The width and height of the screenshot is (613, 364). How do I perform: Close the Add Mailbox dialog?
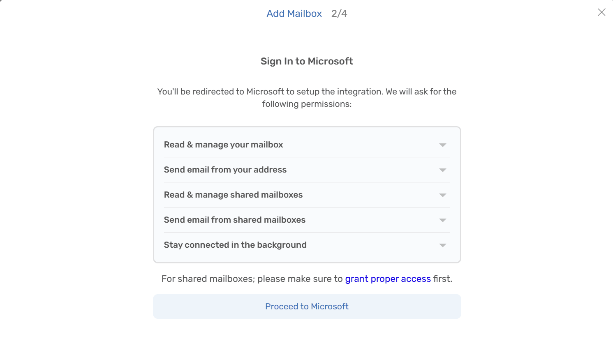click(x=601, y=12)
